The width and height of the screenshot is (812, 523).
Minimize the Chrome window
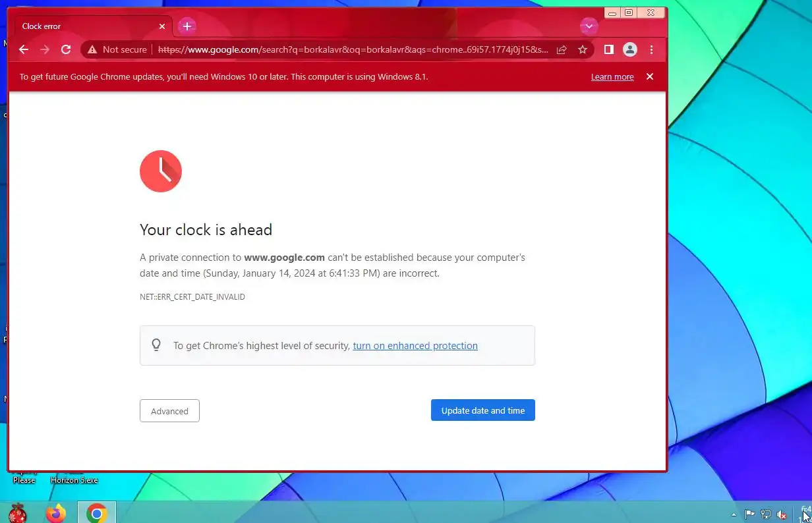pos(613,13)
